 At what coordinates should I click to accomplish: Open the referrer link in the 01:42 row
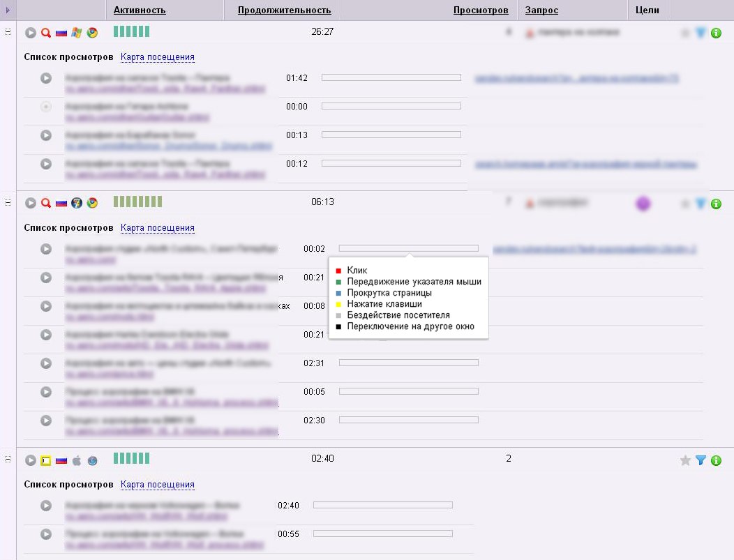pos(577,78)
